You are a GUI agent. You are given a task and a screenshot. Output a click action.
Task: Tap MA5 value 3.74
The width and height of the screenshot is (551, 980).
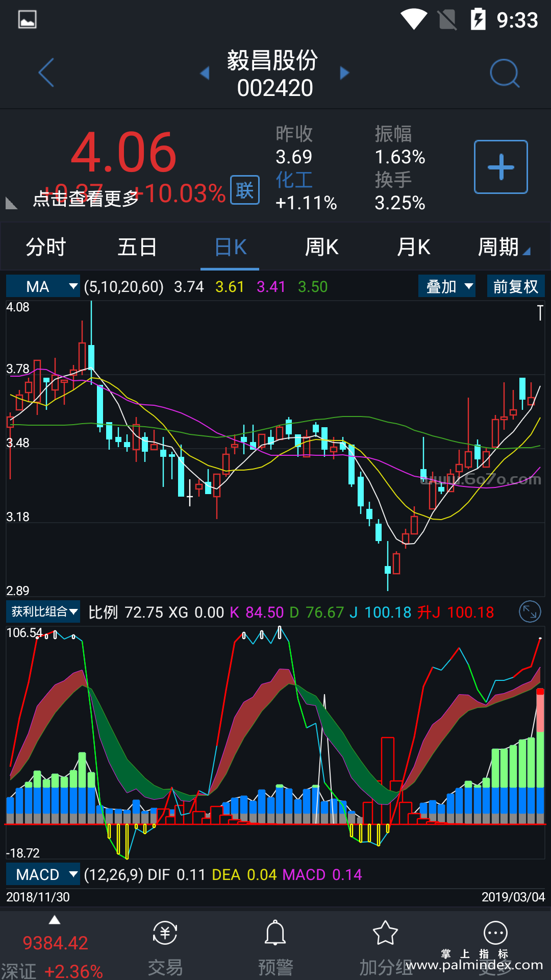pyautogui.click(x=189, y=287)
